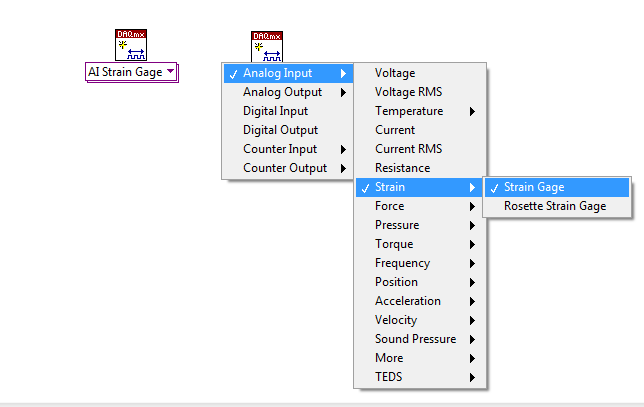644x407 pixels.
Task: Choose Rosette Strain Gage option
Action: pos(555,206)
